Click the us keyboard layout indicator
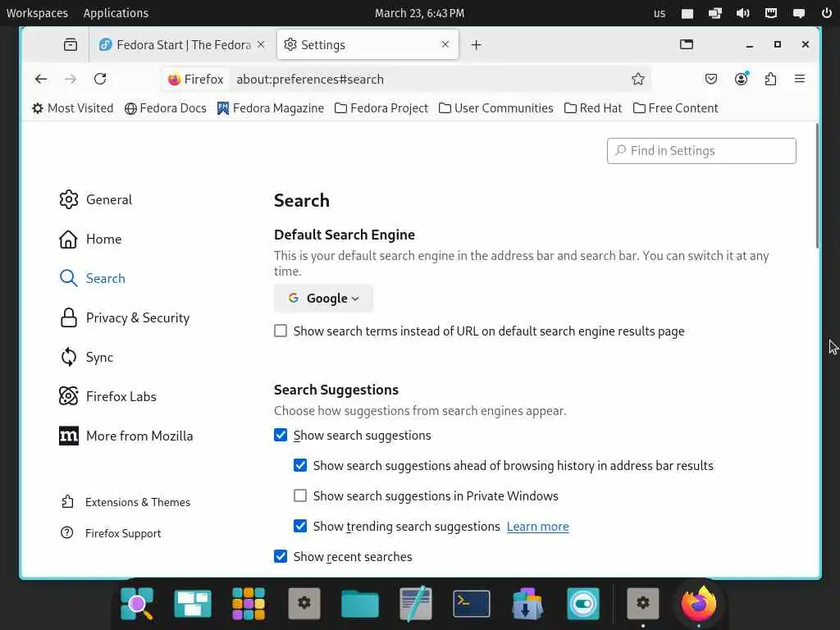 (660, 13)
